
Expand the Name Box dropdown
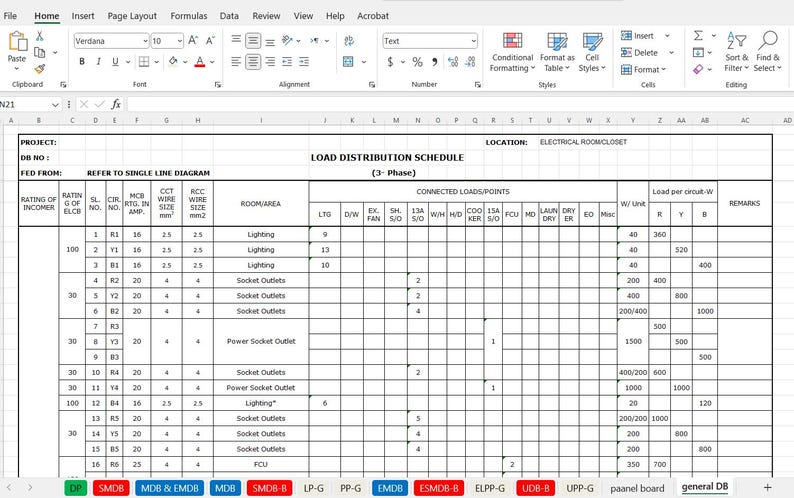pos(55,104)
